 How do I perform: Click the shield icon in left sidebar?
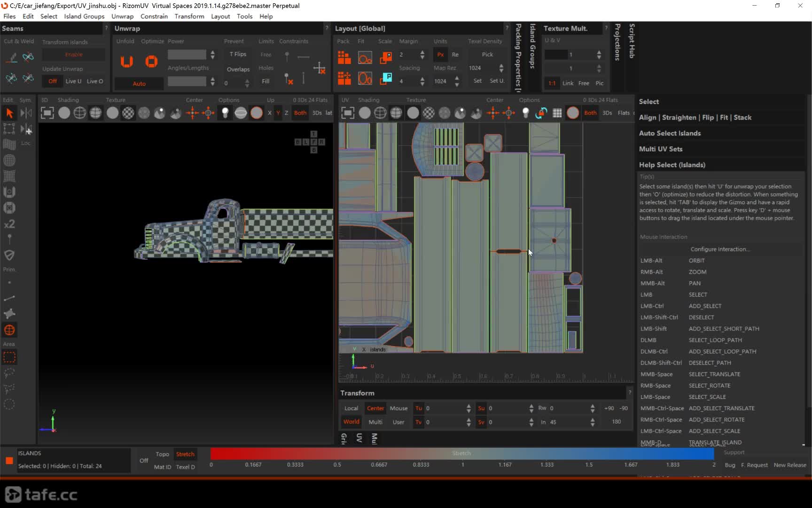click(9, 255)
